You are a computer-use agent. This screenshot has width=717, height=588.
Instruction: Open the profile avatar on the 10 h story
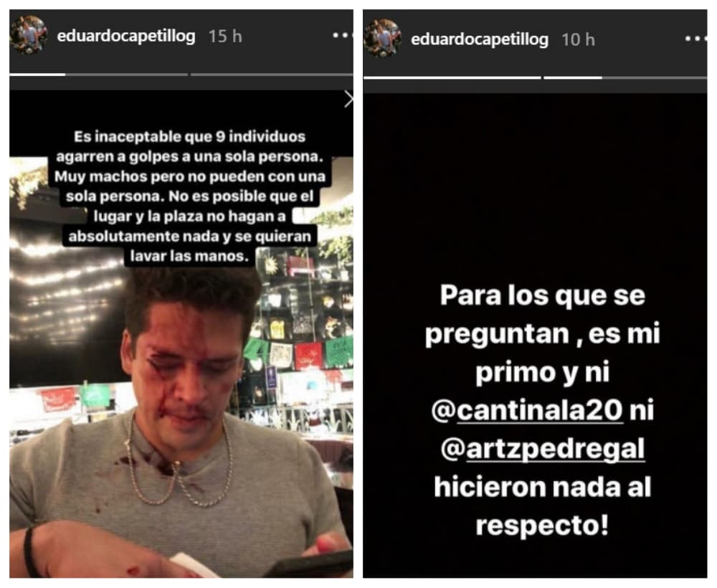[382, 39]
